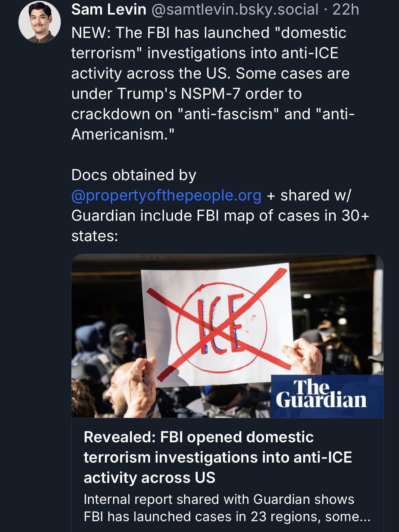Click the Sam Levin display name

[108, 9]
